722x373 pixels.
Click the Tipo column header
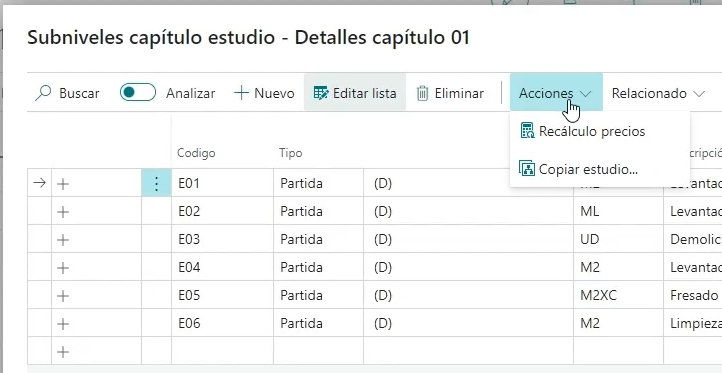[x=291, y=153]
